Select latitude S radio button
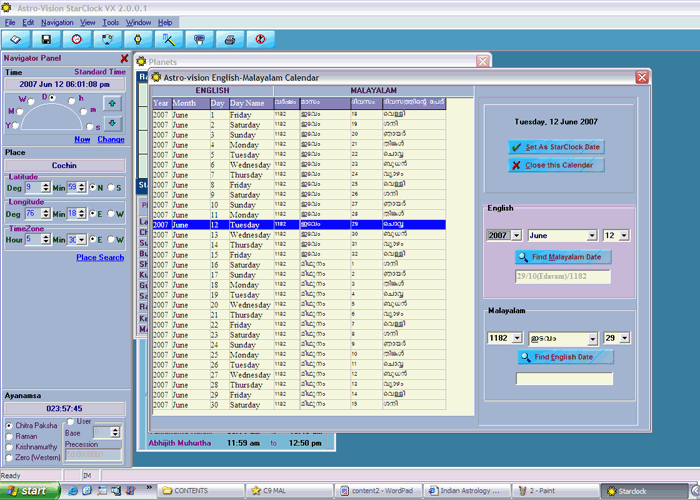Screen dimensions: 700x500 pos(111,188)
